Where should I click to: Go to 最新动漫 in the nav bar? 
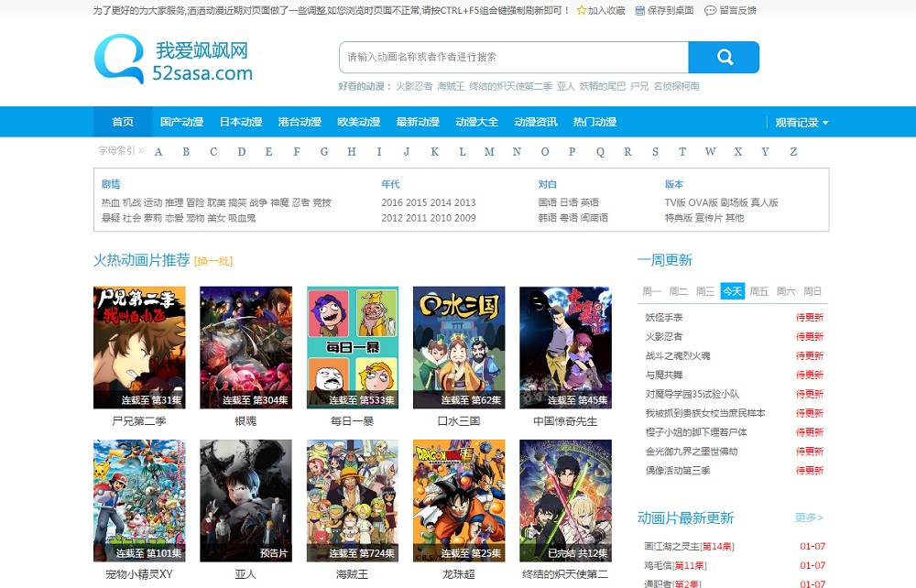[x=418, y=122]
